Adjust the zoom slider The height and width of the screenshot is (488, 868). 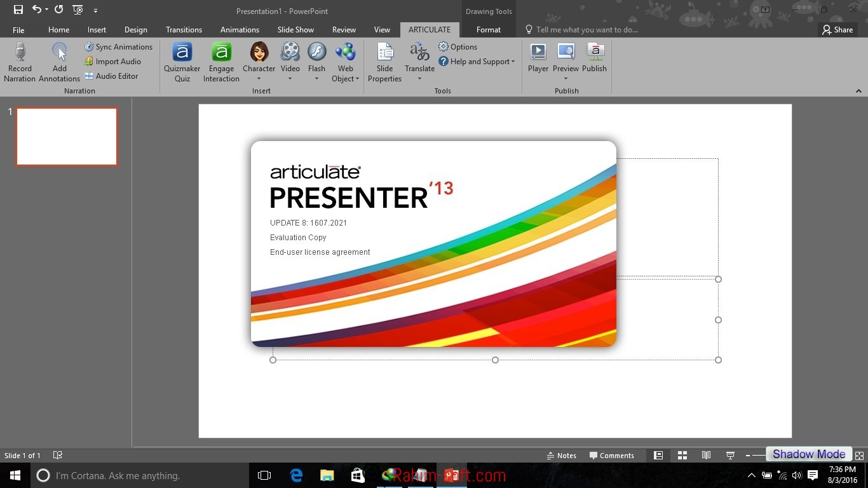760,455
